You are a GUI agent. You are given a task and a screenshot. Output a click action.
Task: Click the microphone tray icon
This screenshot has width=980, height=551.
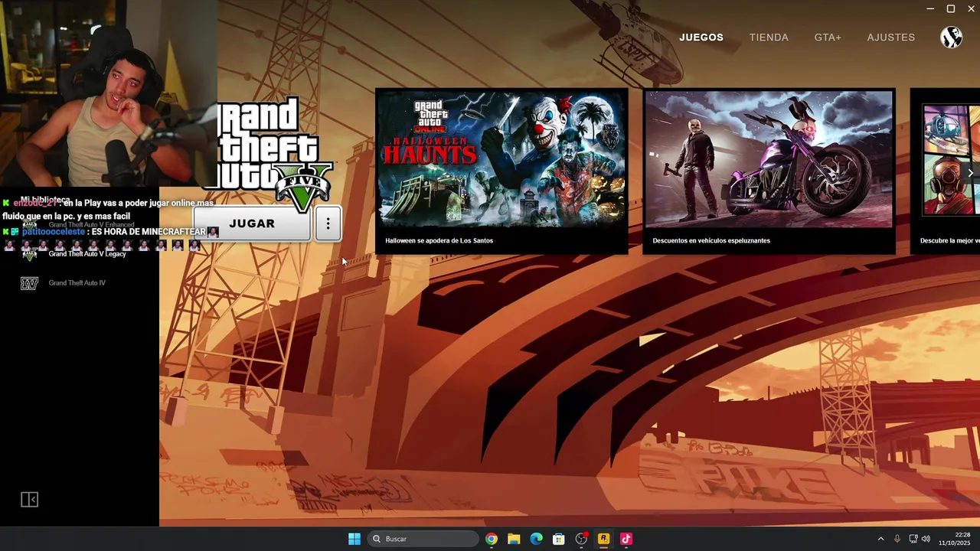click(x=897, y=539)
